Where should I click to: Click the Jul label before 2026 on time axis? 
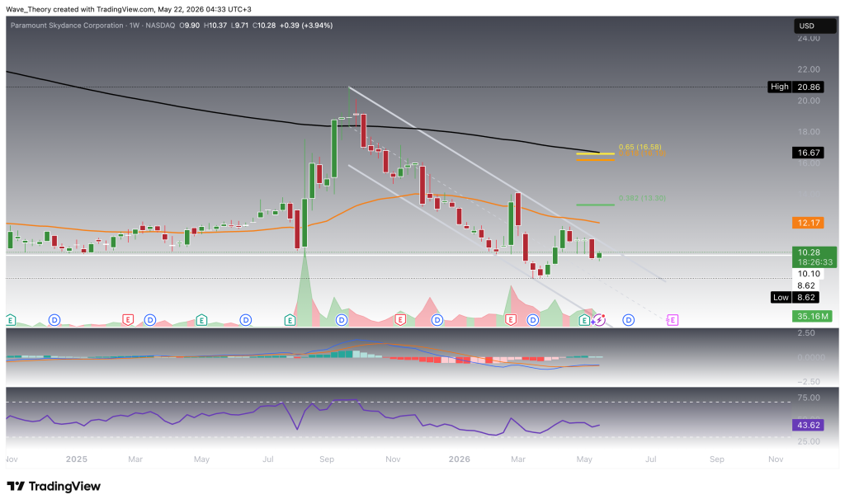pyautogui.click(x=268, y=459)
